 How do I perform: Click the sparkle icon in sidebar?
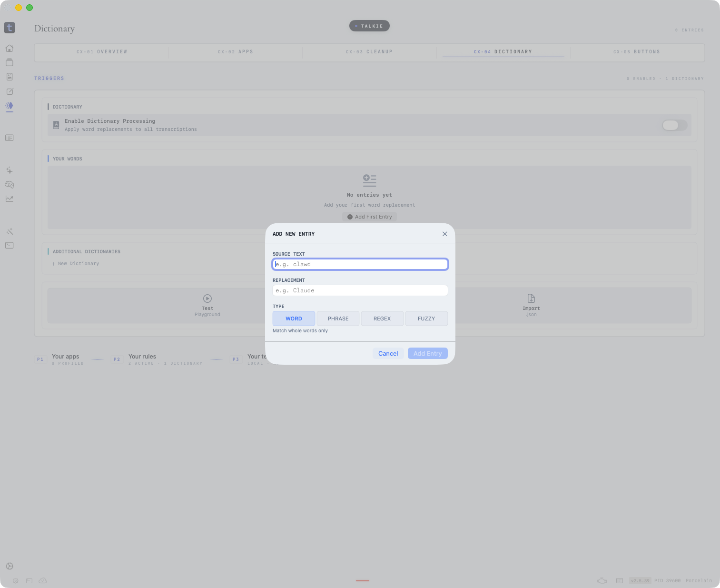10,170
